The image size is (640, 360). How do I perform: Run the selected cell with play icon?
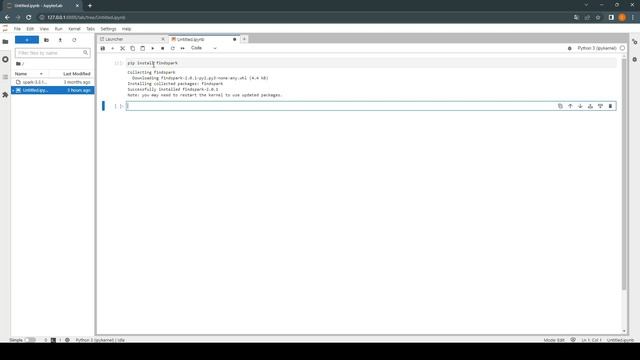[x=153, y=48]
